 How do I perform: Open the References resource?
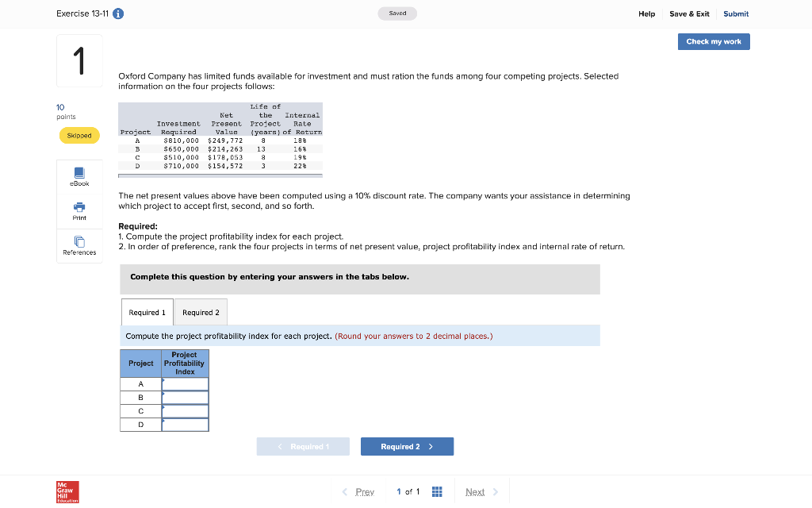click(x=79, y=246)
